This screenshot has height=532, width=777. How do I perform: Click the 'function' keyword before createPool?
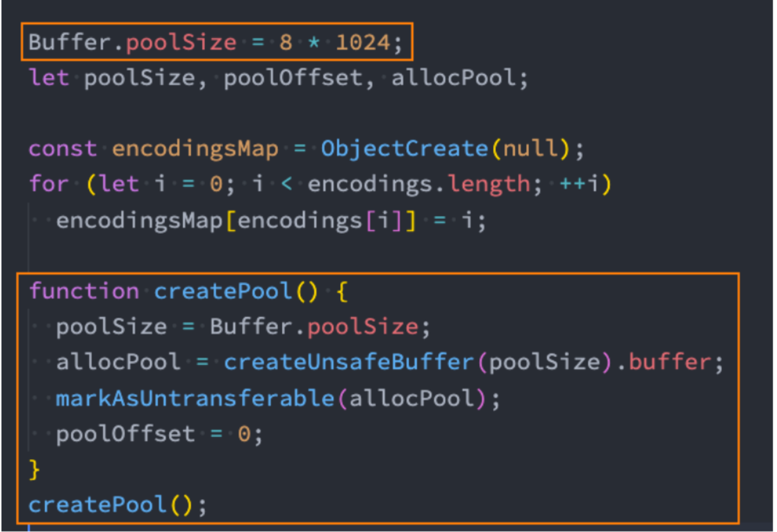(x=84, y=291)
